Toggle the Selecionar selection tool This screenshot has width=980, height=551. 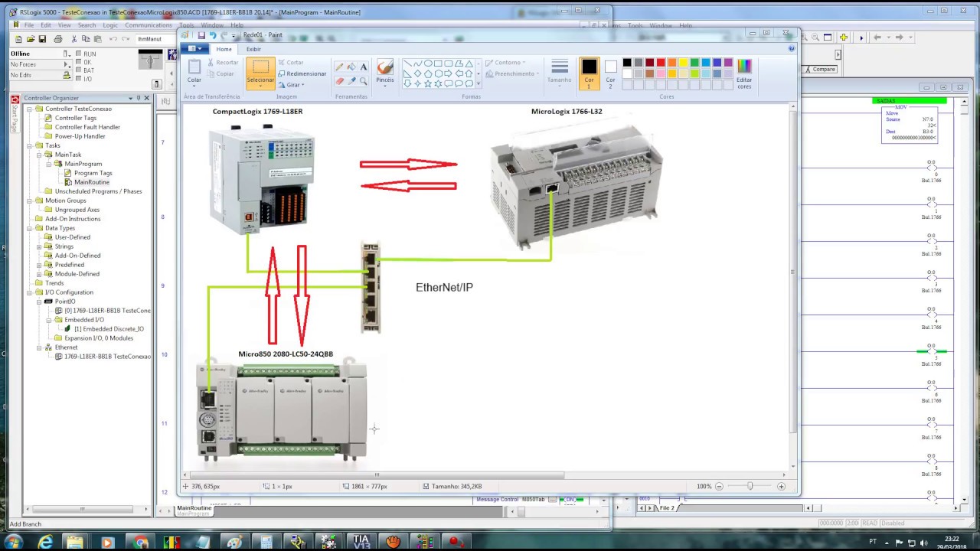[260, 73]
